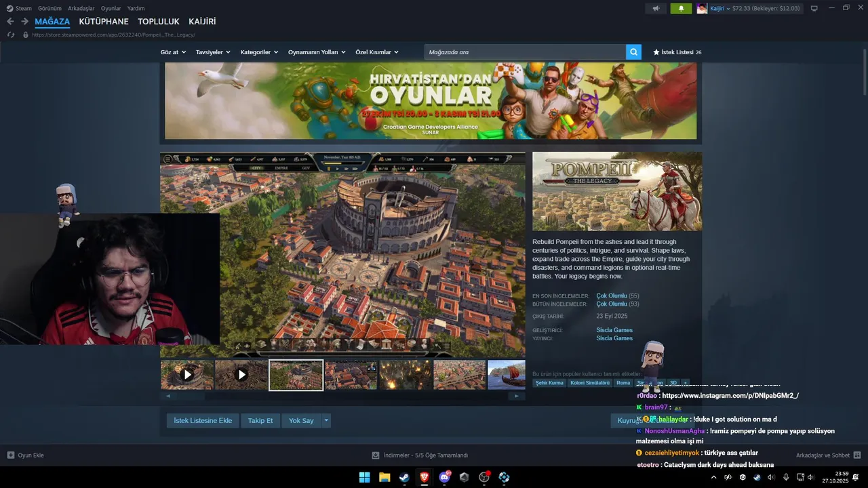Open the Roma tag
Image resolution: width=868 pixels, height=488 pixels.
[x=623, y=383]
